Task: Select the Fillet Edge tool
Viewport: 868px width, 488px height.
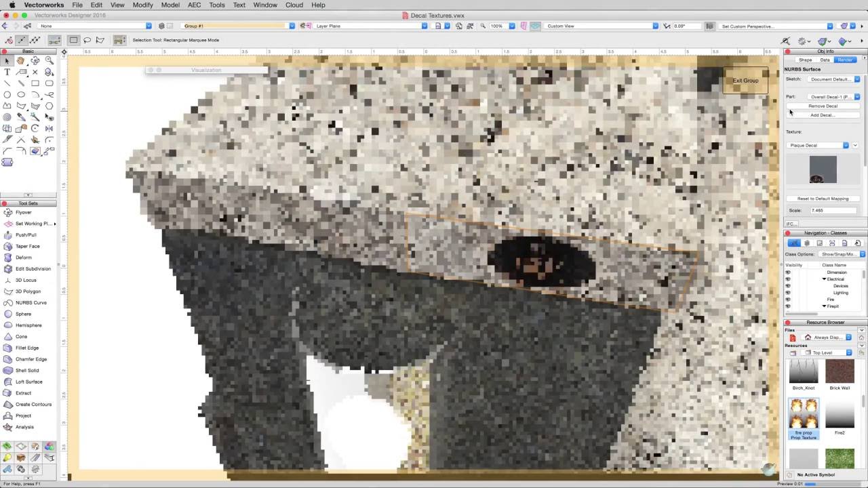Action: pos(27,348)
